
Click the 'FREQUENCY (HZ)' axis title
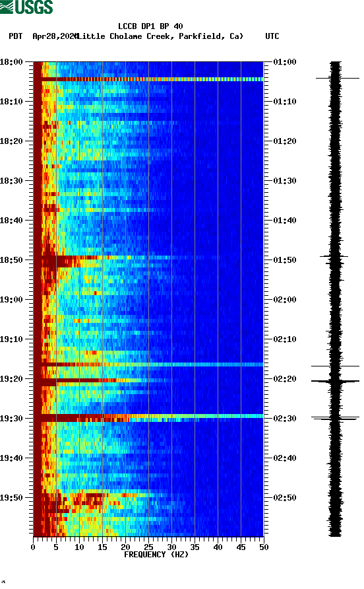tap(156, 555)
